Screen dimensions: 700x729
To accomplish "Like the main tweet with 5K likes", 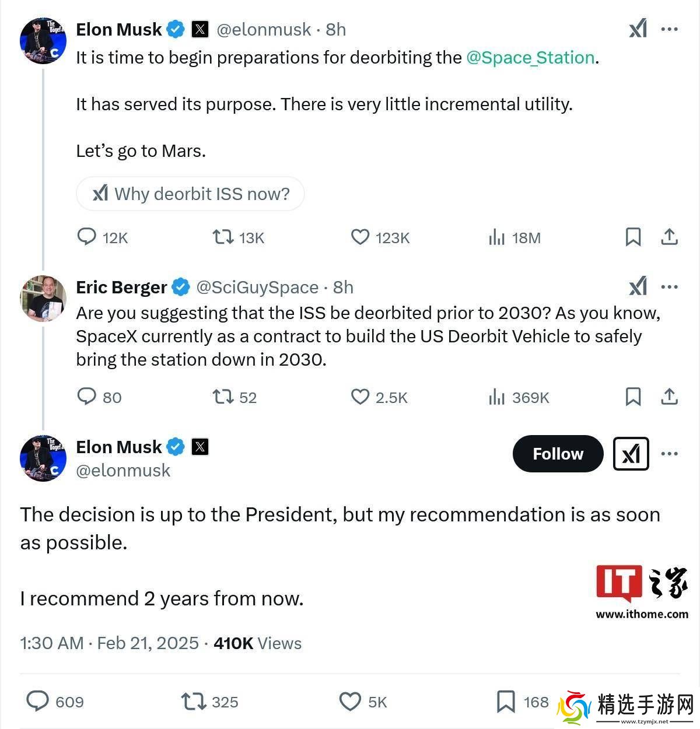I will pos(350,701).
